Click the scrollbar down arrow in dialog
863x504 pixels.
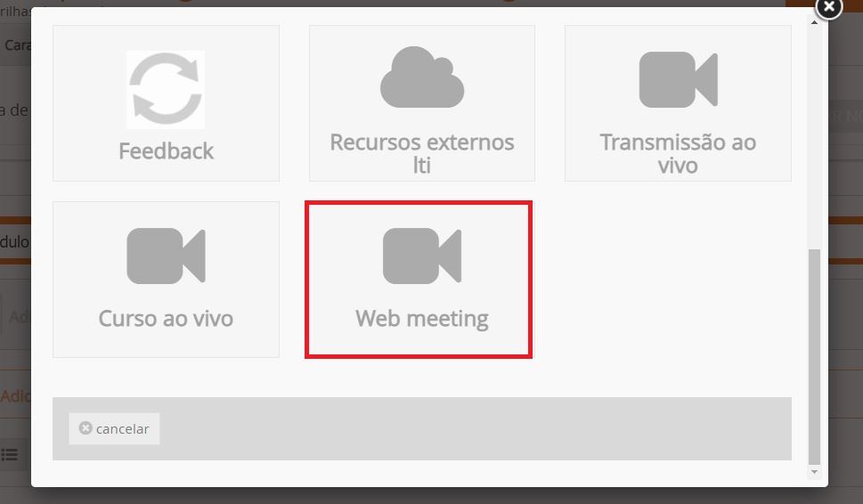coord(814,472)
